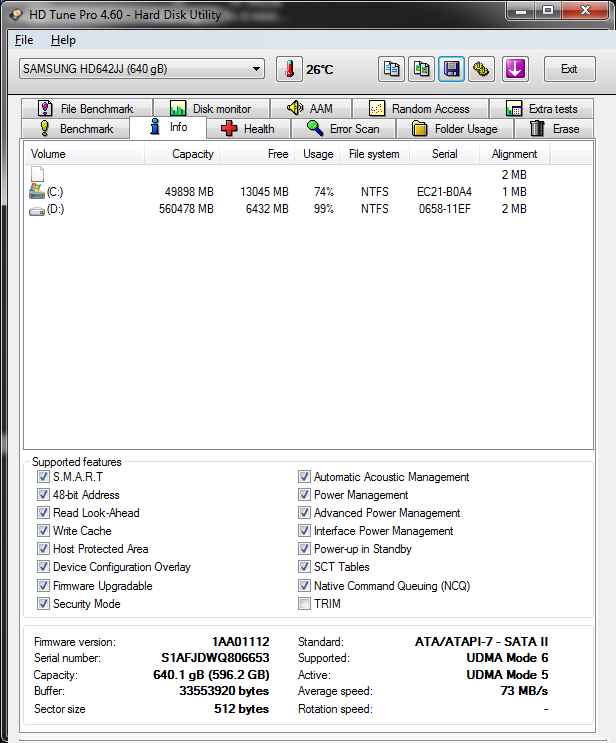Switch to the Benchmark tab
Image resolution: width=616 pixels, height=743 pixels.
click(x=76, y=128)
